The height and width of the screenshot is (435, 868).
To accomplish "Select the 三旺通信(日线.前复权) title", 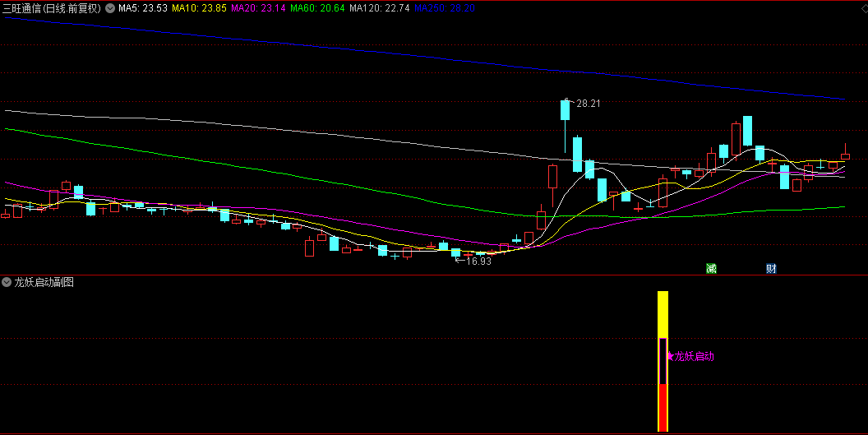I will (x=52, y=8).
